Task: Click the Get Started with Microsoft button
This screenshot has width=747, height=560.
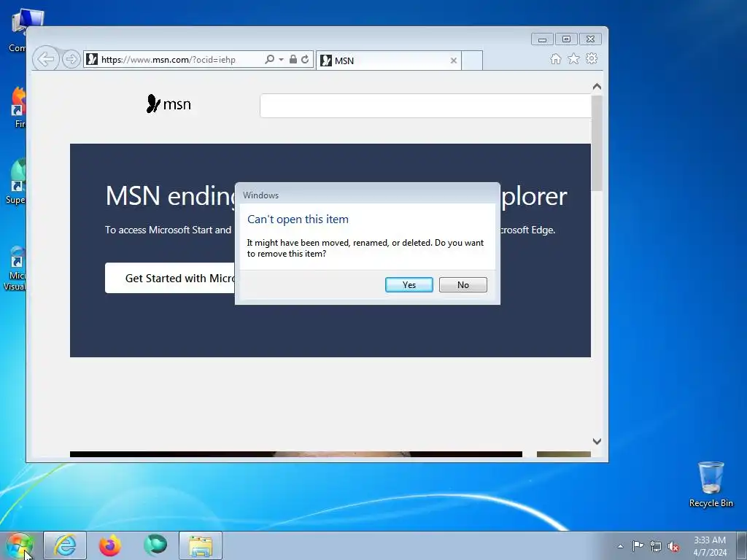Action: [170, 278]
